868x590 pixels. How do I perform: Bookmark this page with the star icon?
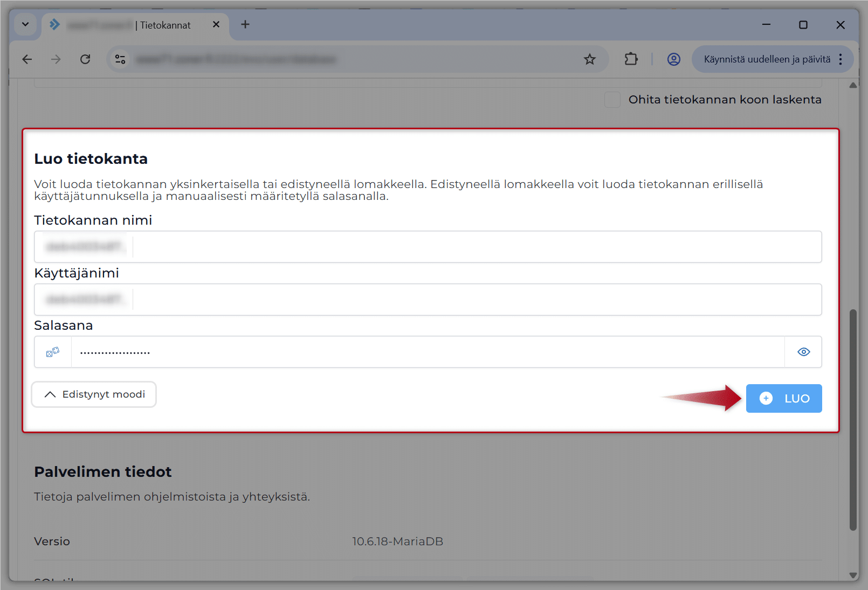[590, 59]
